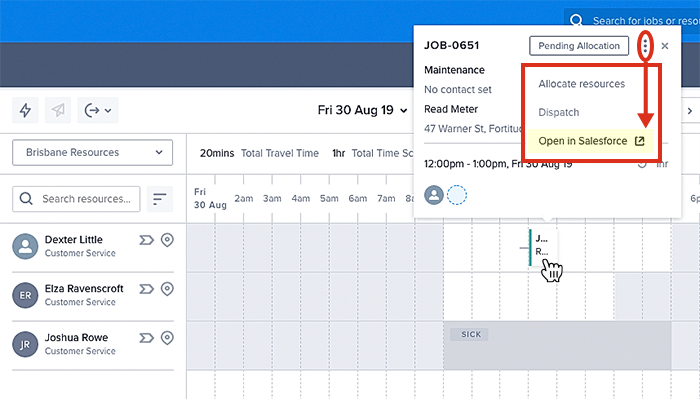700x399 pixels.
Task: Click the next day arrow at right
Action: 690,110
